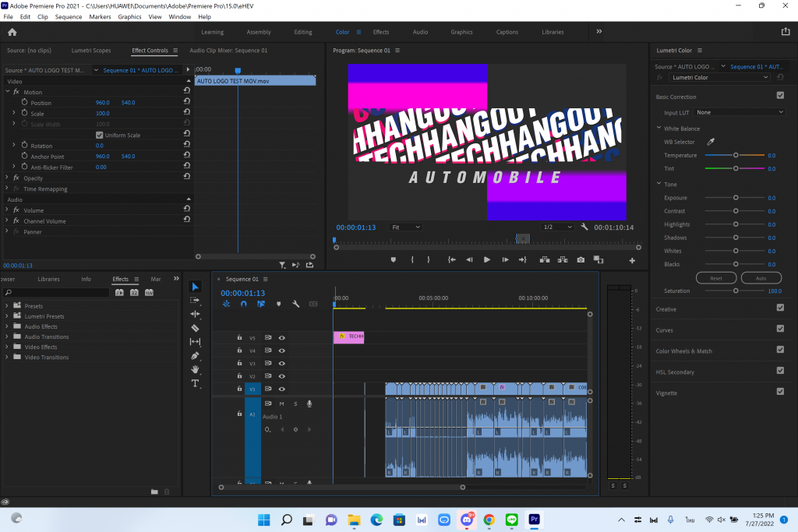Toggle Uniform Scale checkbox
This screenshot has width=798, height=532.
pos(99,135)
